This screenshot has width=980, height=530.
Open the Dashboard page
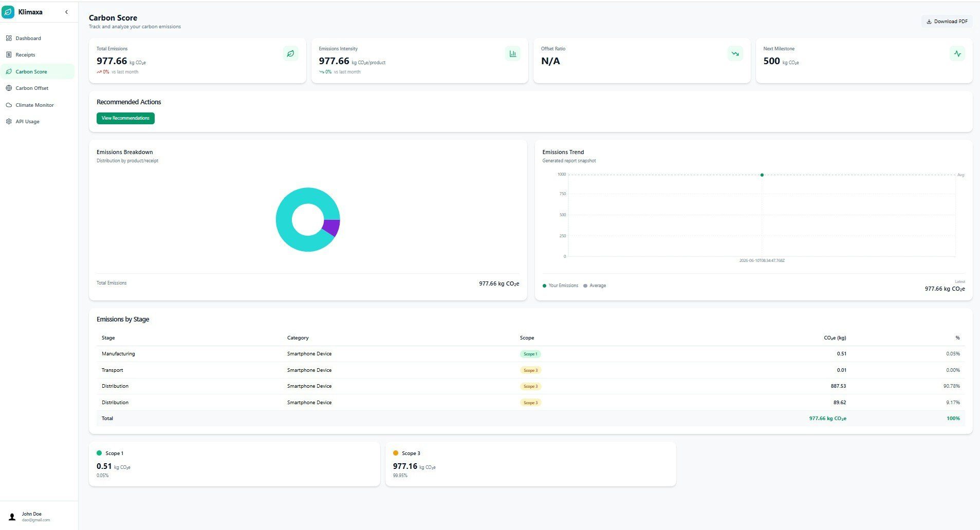37,39
